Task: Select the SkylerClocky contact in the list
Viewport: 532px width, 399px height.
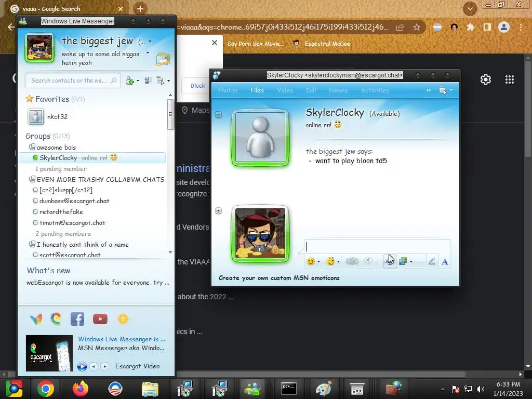Action: click(92, 158)
